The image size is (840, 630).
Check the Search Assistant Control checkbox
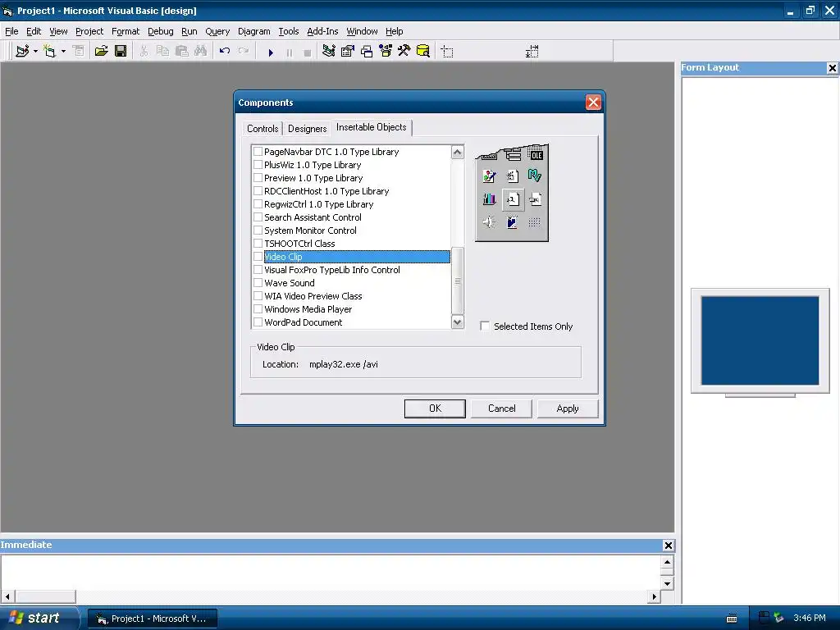coord(258,217)
